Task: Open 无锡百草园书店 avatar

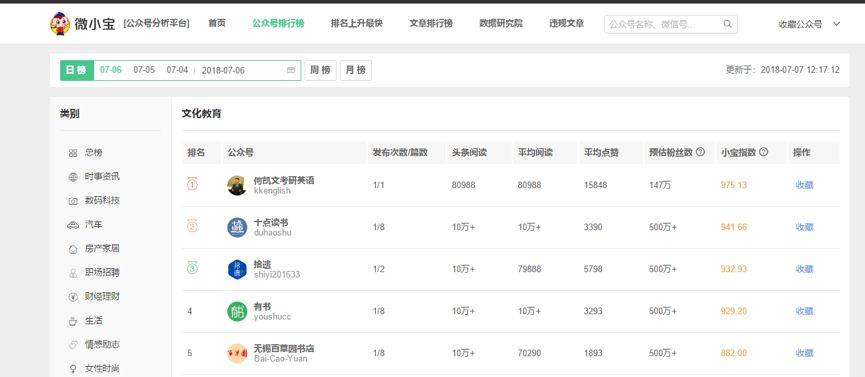Action: pos(237,353)
